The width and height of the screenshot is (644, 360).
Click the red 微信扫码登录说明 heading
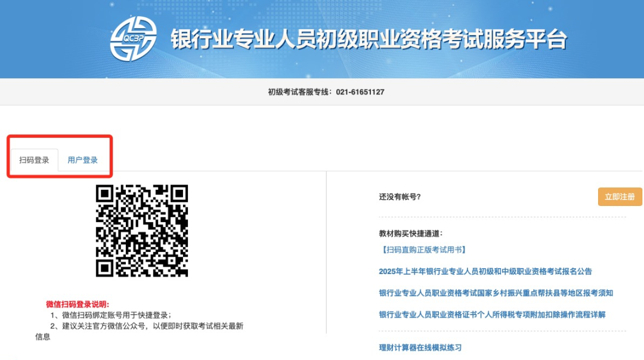click(x=78, y=304)
